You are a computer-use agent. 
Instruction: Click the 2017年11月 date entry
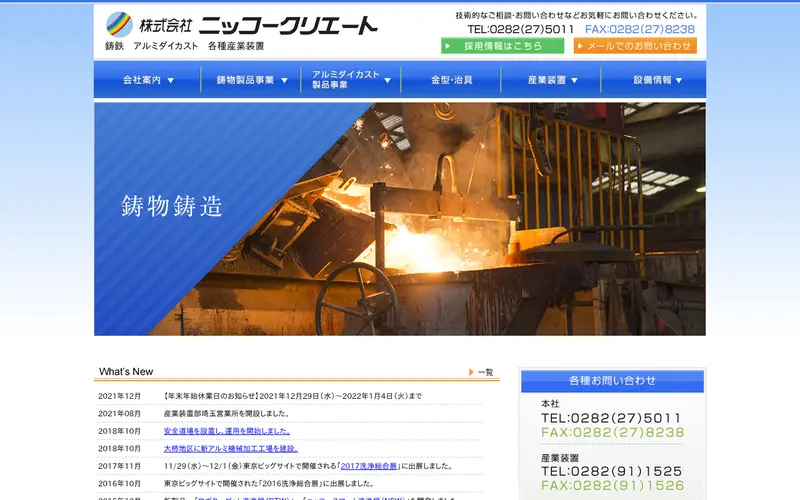119,466
